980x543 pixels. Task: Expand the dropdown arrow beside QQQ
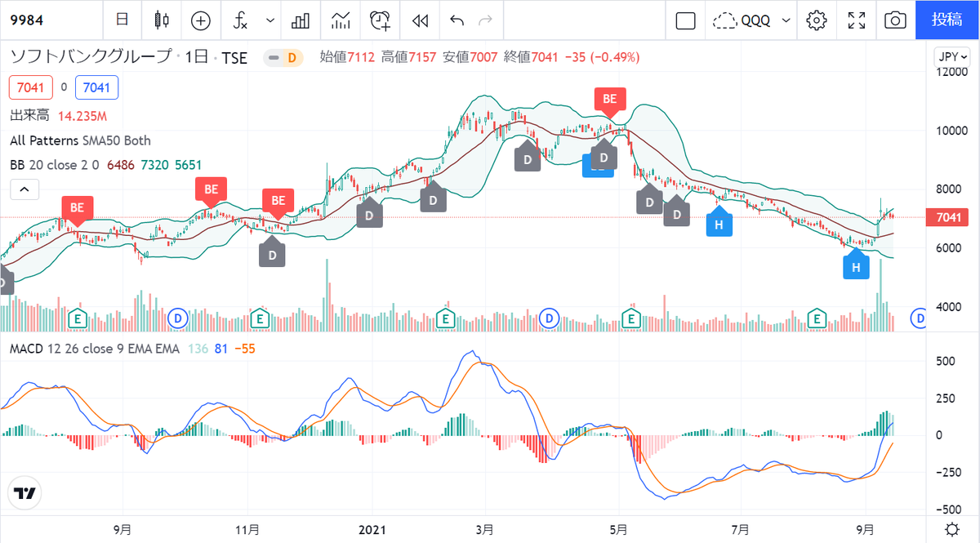(786, 20)
